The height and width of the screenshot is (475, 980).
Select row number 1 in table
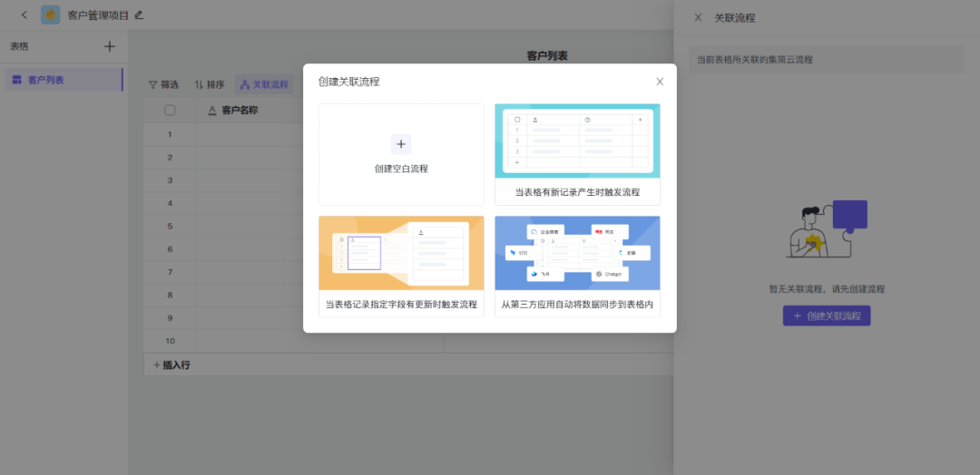point(170,134)
